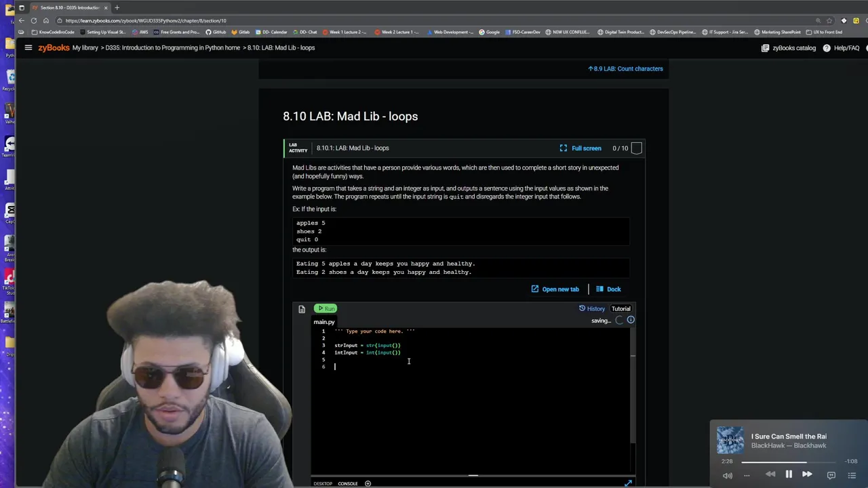Click the media player volume icon
868x488 pixels.
coord(728,475)
